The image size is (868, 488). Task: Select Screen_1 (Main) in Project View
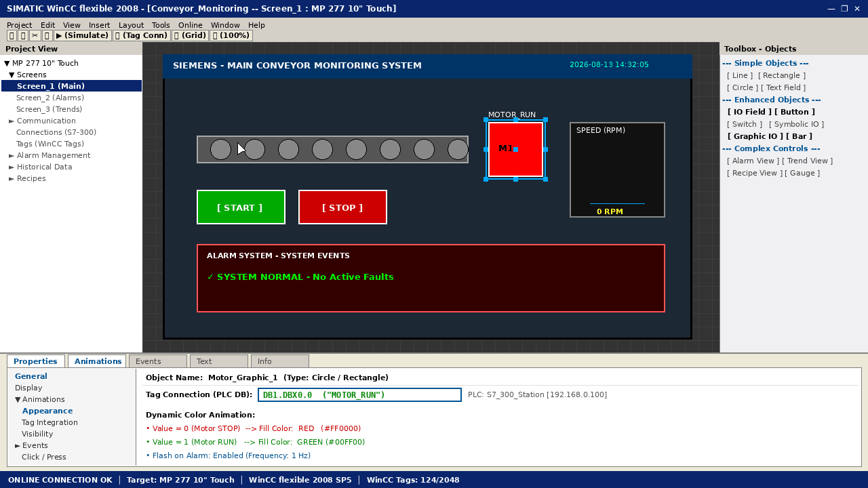(x=71, y=86)
